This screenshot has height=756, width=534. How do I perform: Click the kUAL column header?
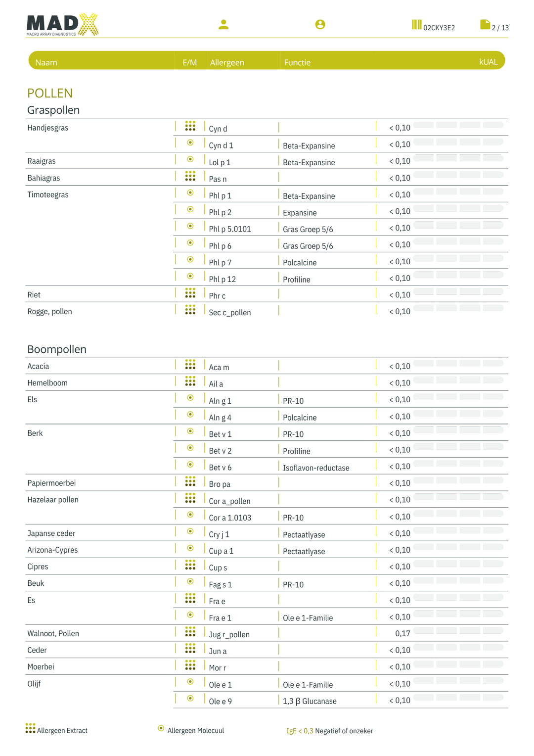(488, 62)
